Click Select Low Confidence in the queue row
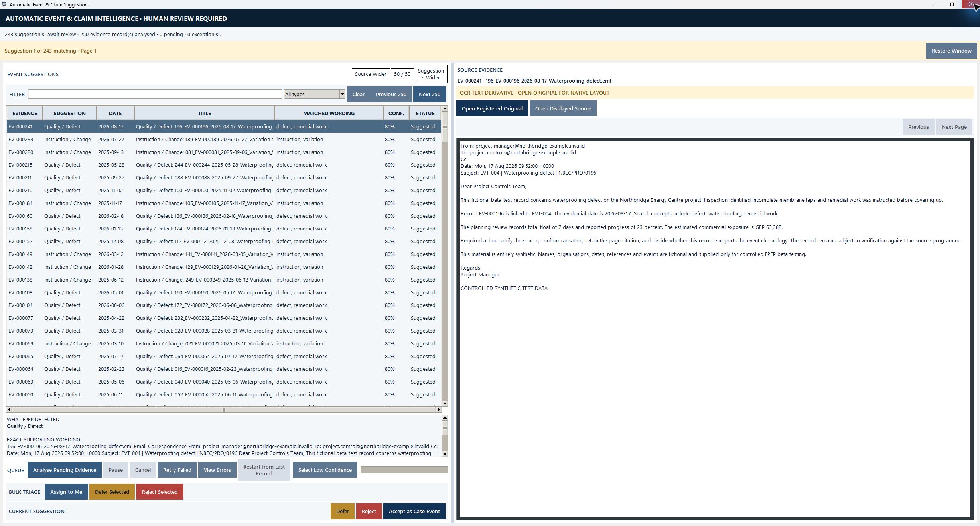The height and width of the screenshot is (526, 980). pos(325,470)
